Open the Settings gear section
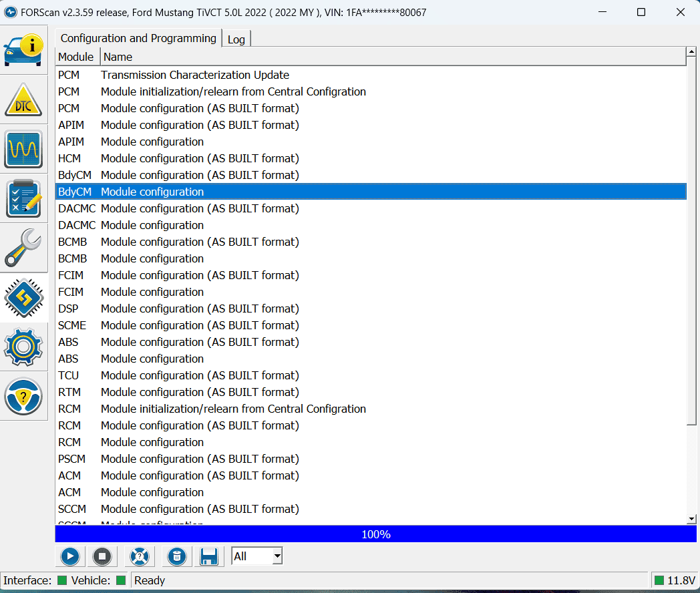Screen dimensions: 700x593 pos(23,347)
